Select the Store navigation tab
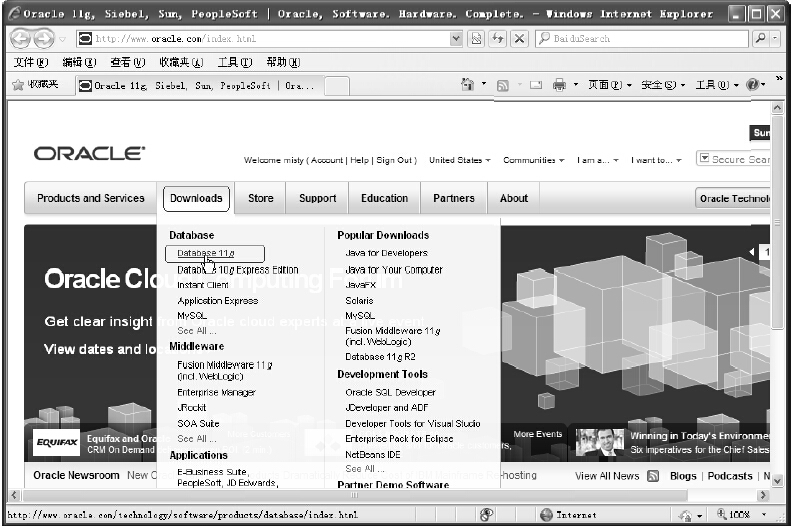The height and width of the screenshot is (528, 793). click(260, 198)
